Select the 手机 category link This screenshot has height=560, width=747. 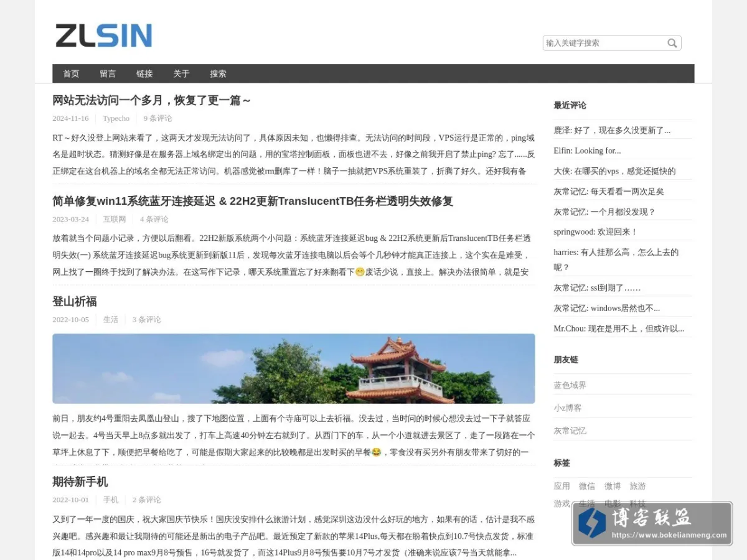pos(111,500)
